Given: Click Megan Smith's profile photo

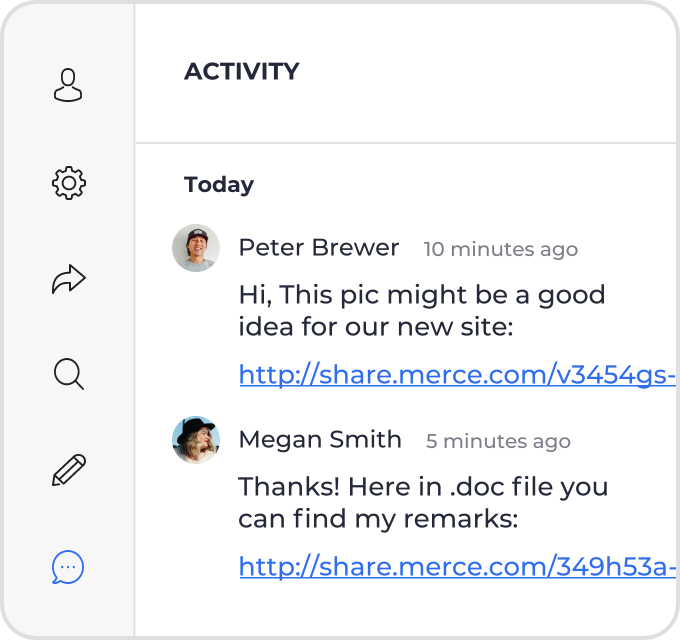Looking at the screenshot, I should (196, 440).
